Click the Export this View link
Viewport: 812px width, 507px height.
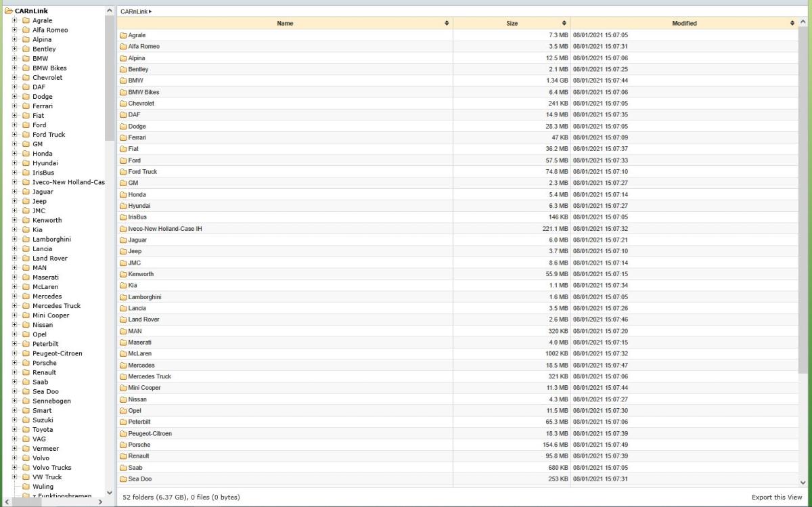777,498
